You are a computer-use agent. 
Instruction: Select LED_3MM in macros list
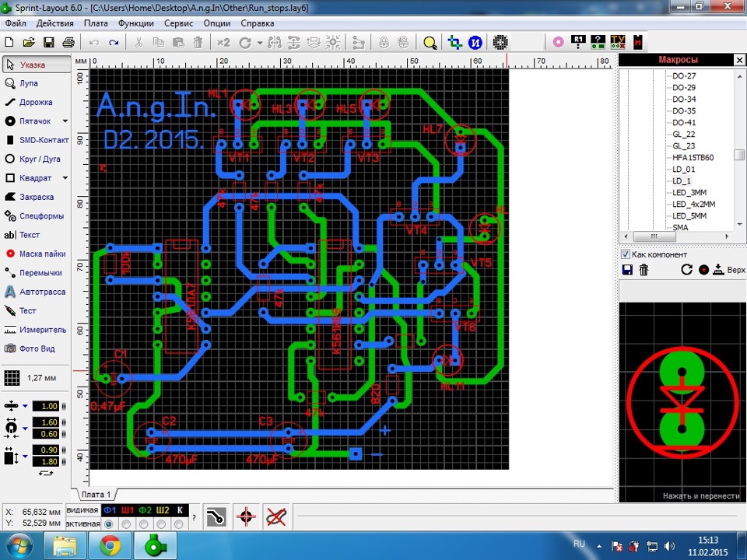(x=689, y=192)
